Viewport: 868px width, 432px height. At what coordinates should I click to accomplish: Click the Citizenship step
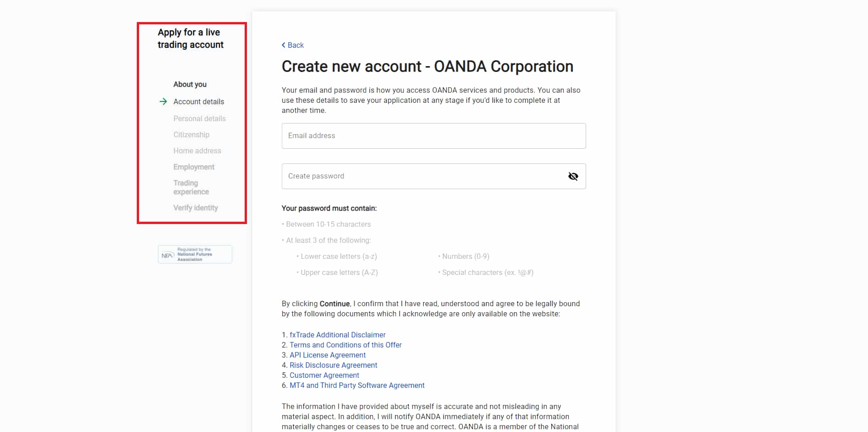(x=191, y=135)
